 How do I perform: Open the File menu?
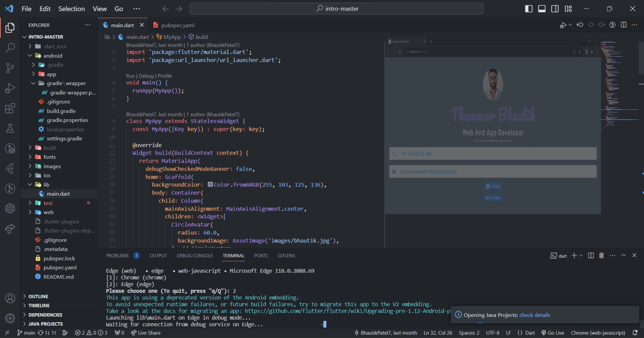click(27, 9)
